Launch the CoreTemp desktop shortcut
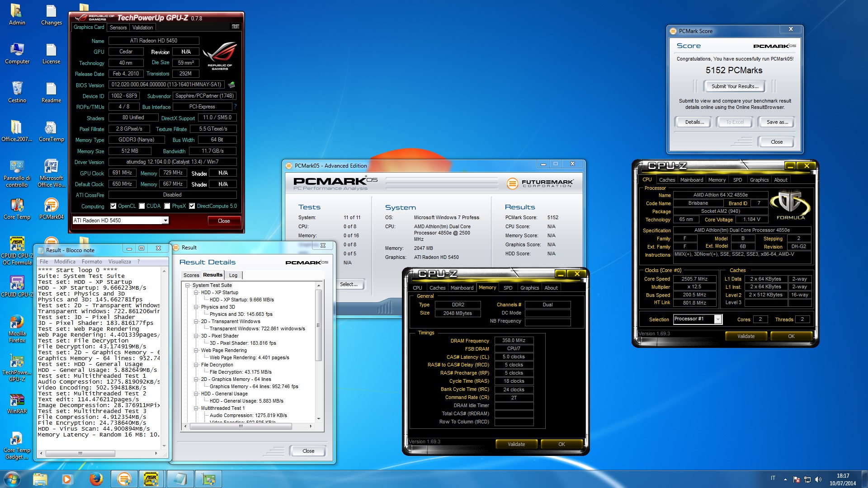Screen dimensions: 868x488 pos(52,131)
